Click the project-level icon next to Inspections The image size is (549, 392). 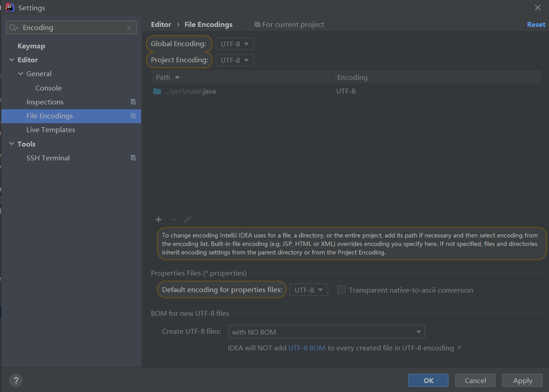click(133, 102)
